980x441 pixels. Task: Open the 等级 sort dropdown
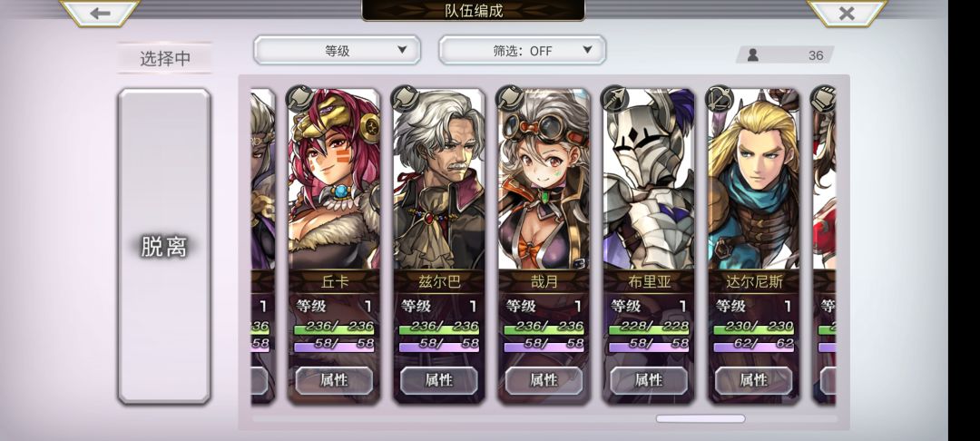337,51
